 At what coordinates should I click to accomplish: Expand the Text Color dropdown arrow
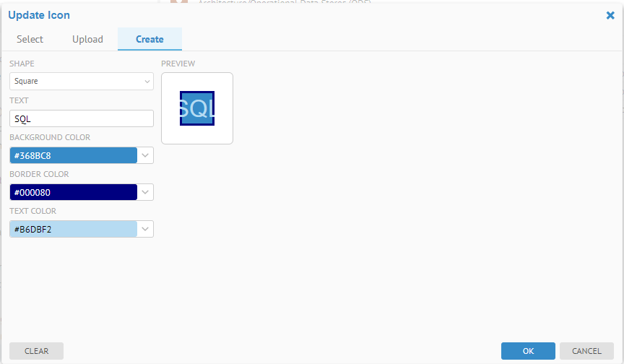click(x=145, y=229)
